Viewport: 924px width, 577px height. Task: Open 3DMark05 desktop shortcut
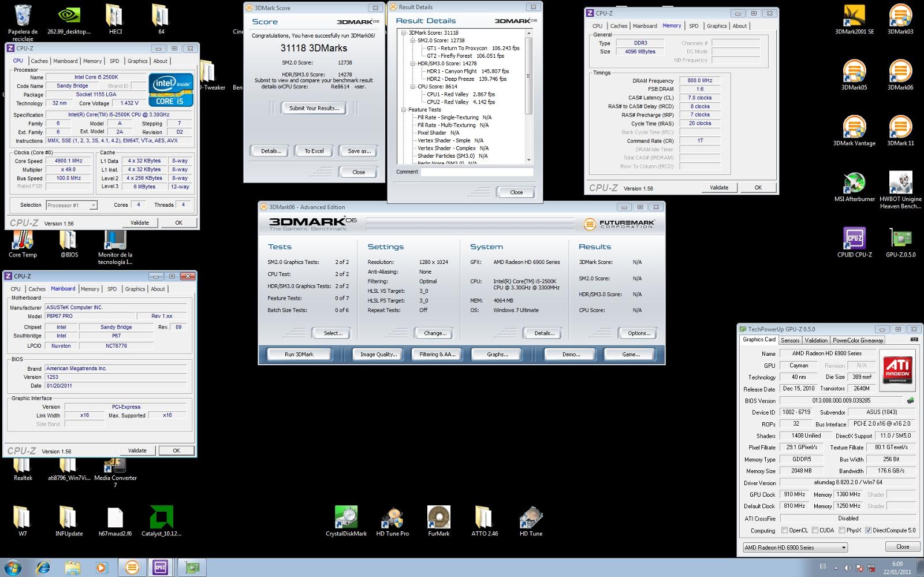[854, 75]
